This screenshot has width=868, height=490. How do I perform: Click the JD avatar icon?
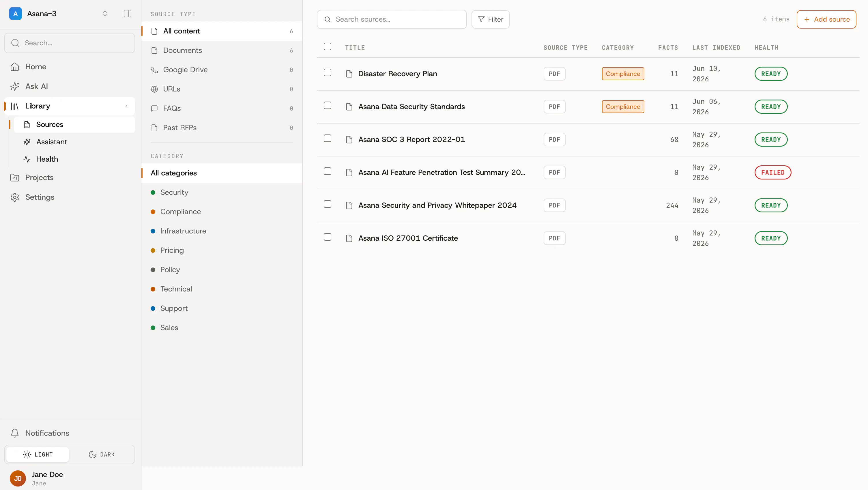[x=18, y=478]
